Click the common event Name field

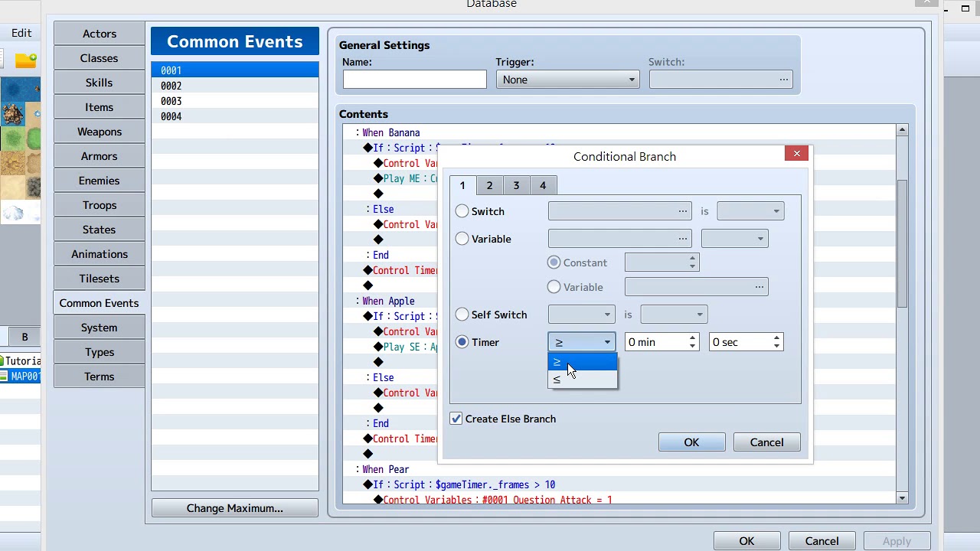[x=414, y=80]
